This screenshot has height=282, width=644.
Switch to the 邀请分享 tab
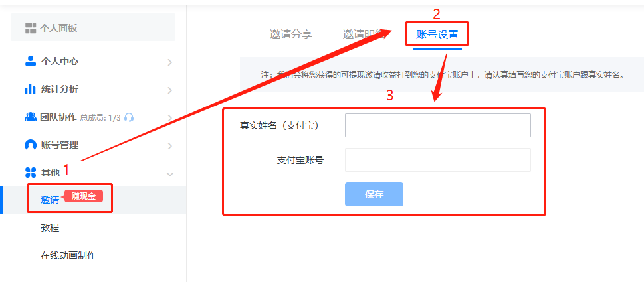(x=291, y=35)
